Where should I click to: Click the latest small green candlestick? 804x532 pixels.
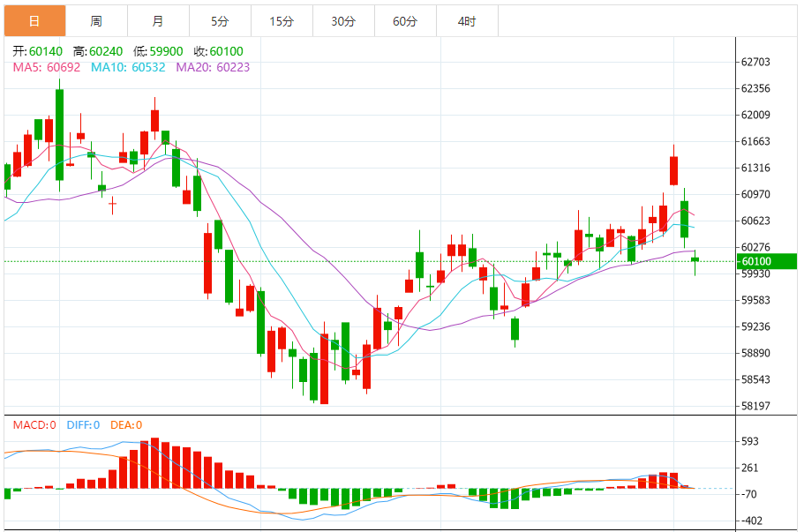click(x=695, y=260)
